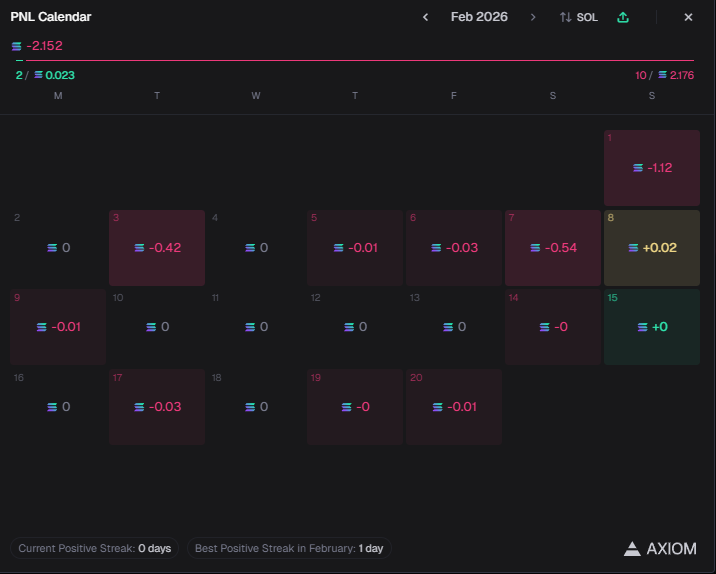Click the red loss progress bar
The image size is (716, 574).
point(360,60)
